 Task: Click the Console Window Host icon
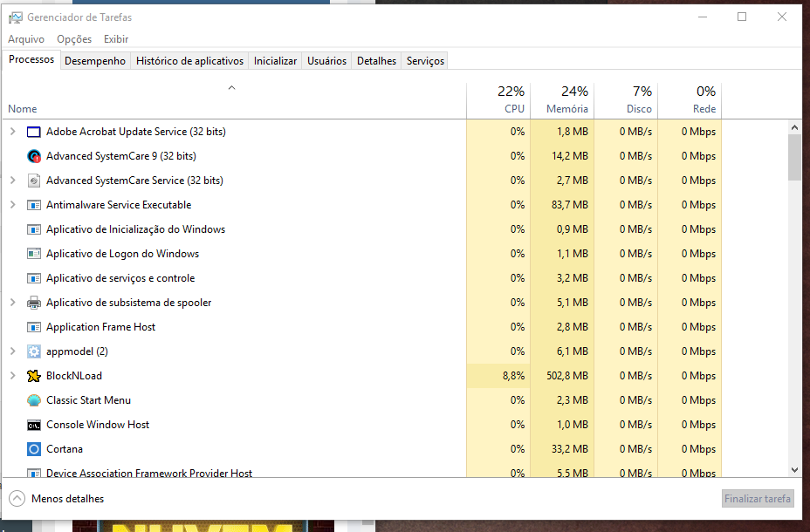[x=33, y=426]
